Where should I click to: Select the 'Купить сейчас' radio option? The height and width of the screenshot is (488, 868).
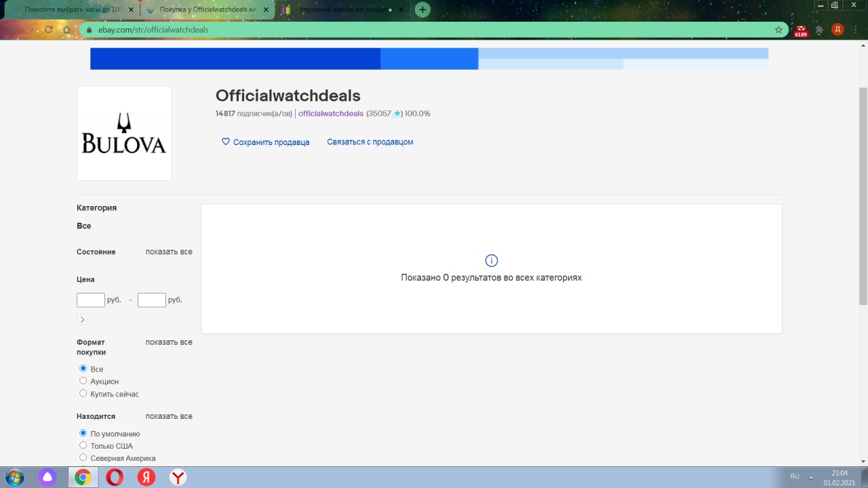[83, 393]
